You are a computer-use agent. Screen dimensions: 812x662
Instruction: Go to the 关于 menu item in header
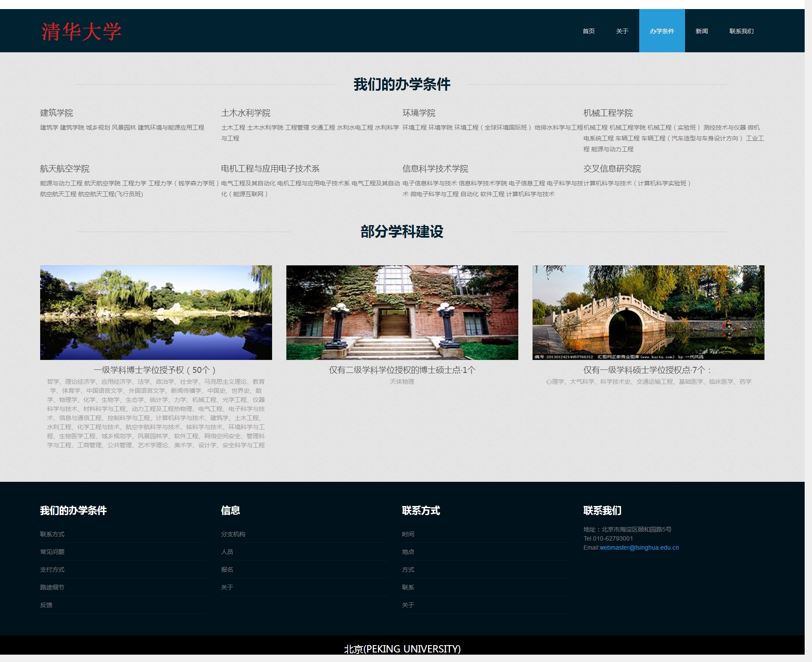pos(622,31)
